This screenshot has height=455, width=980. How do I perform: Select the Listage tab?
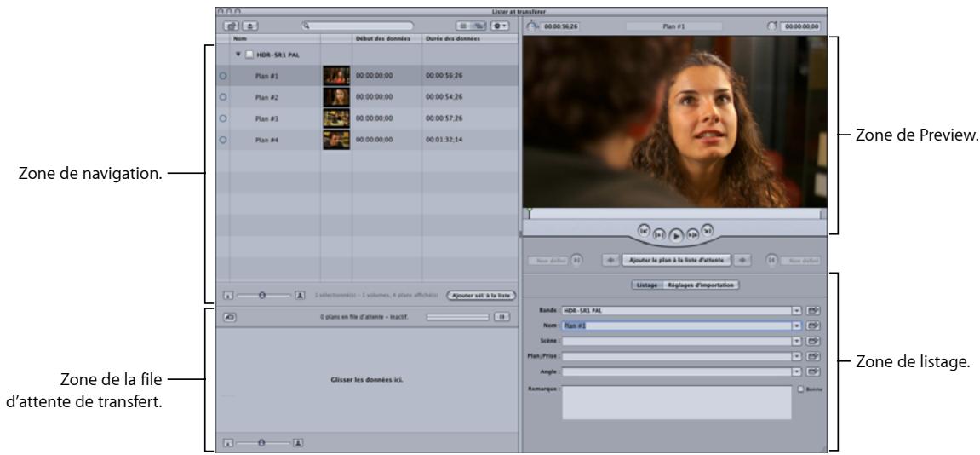[x=647, y=285]
